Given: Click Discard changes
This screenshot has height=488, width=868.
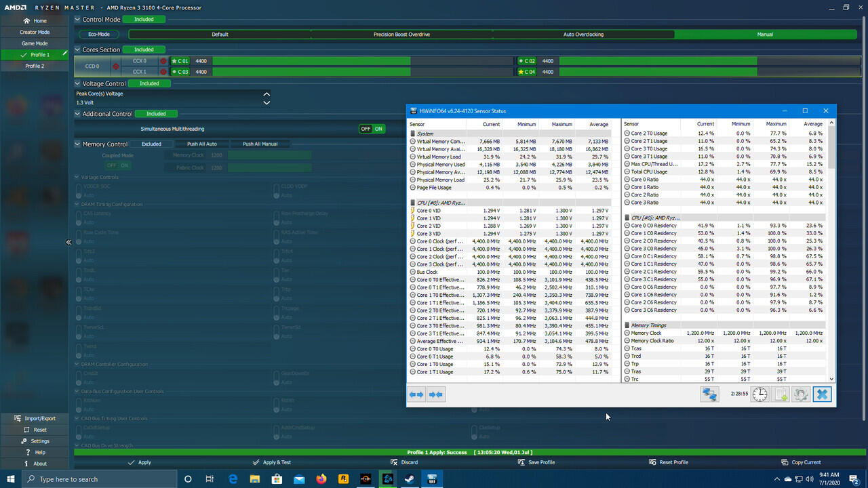Looking at the screenshot, I should coord(404,462).
